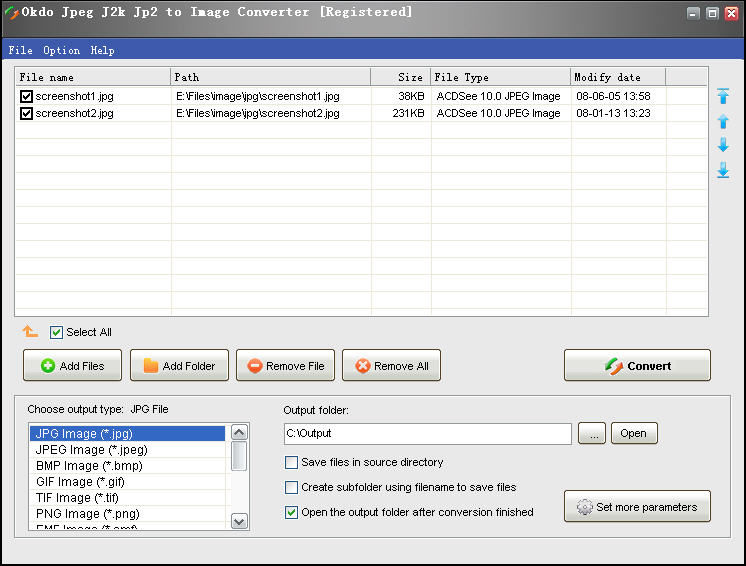
Task: Close the converter window
Action: tap(731, 13)
